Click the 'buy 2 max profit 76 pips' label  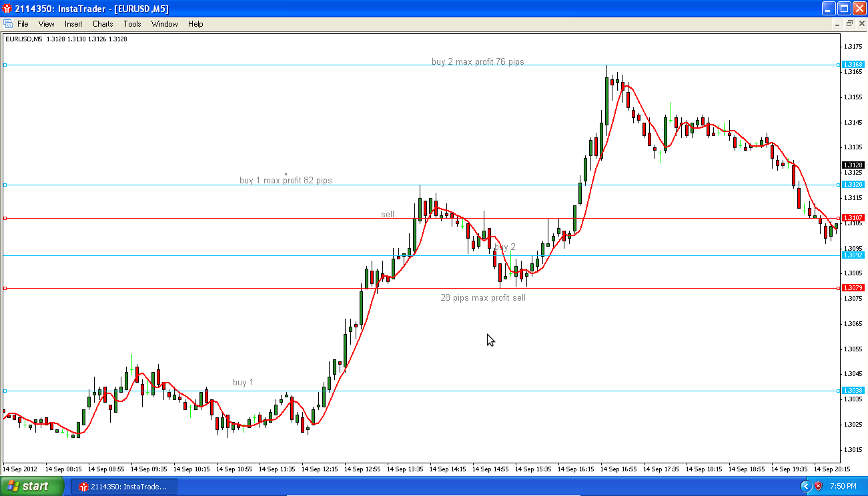[x=478, y=62]
